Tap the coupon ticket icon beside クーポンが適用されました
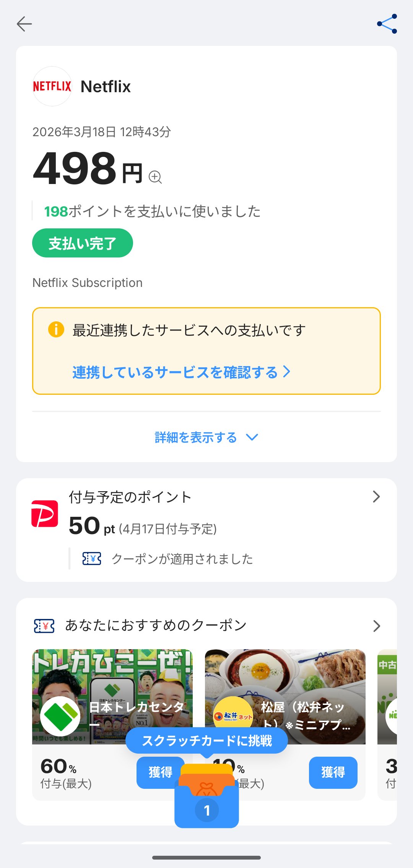Image resolution: width=413 pixels, height=868 pixels. pos(92,559)
